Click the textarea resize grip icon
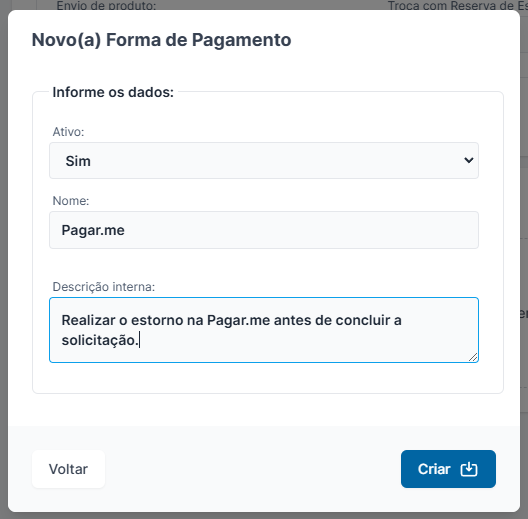Viewport: 528px width, 519px height. 473,357
